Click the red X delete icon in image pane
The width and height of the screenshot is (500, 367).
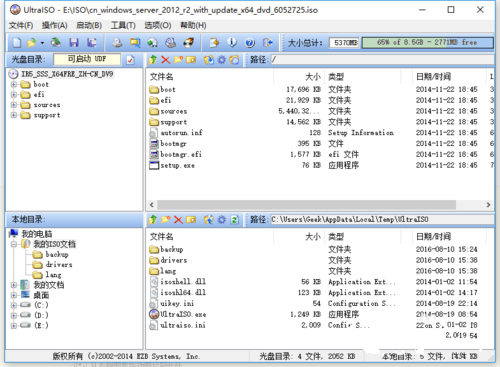click(x=165, y=60)
